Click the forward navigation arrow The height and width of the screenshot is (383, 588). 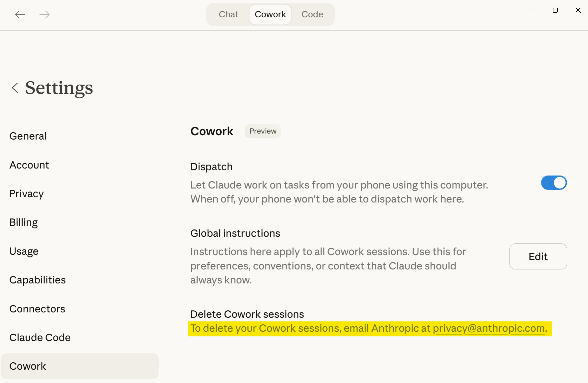pos(44,14)
